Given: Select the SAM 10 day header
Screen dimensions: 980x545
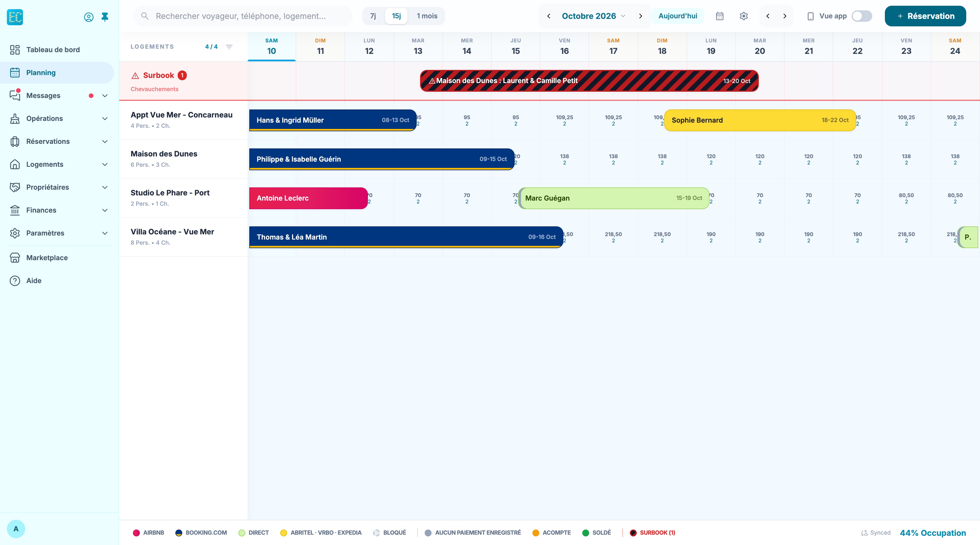Looking at the screenshot, I should click(x=272, y=46).
